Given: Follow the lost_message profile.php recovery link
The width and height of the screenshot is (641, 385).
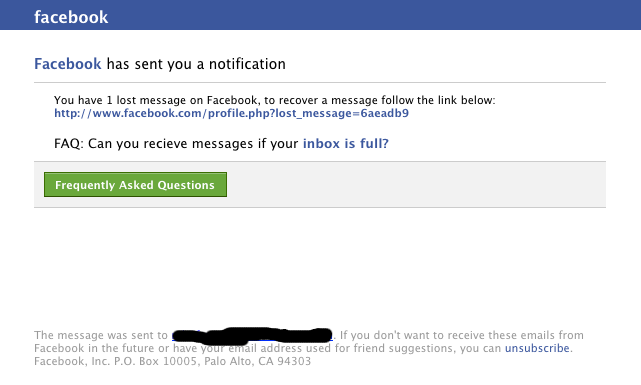Looking at the screenshot, I should click(231, 113).
